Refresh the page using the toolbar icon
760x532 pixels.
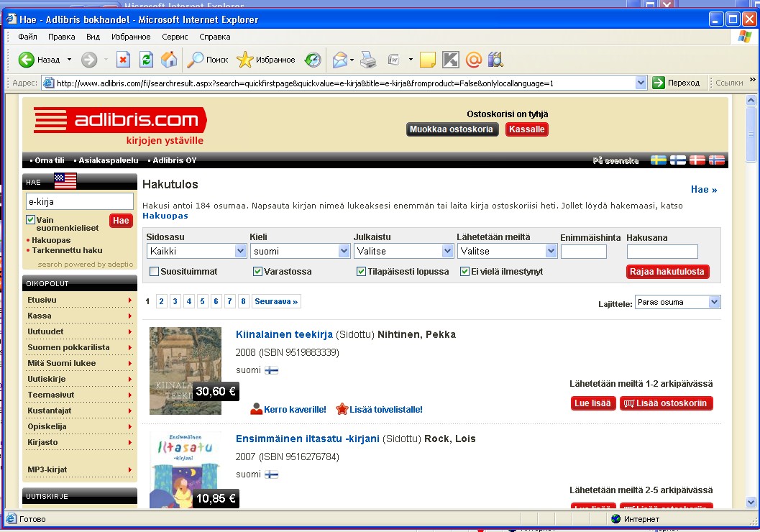146,60
